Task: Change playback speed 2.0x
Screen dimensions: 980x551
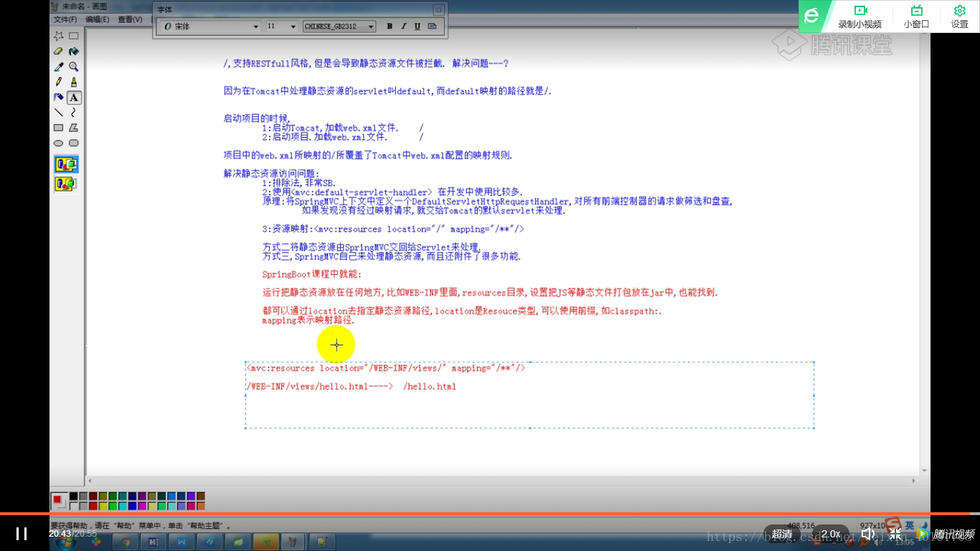Action: pos(831,534)
